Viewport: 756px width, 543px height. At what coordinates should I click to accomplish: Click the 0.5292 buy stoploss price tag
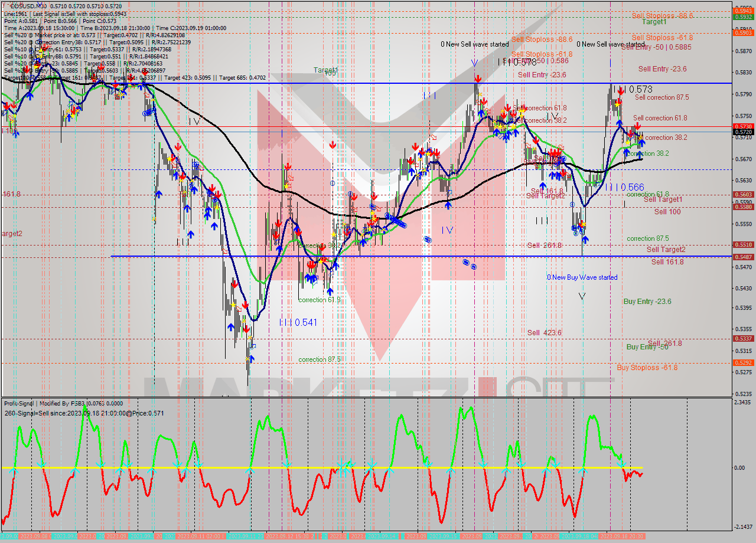(x=742, y=362)
